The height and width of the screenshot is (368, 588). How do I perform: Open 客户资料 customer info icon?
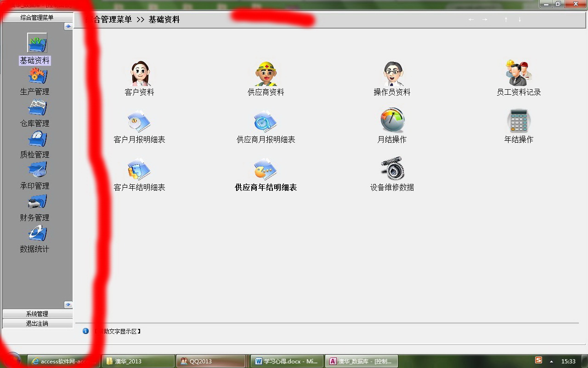[140, 74]
